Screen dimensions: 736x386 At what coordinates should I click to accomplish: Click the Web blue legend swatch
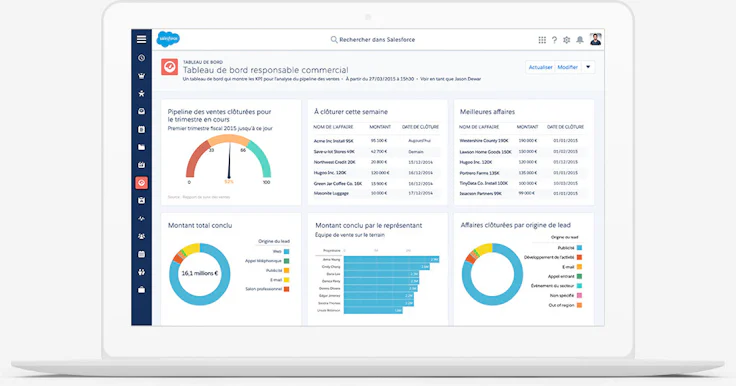[x=286, y=252]
